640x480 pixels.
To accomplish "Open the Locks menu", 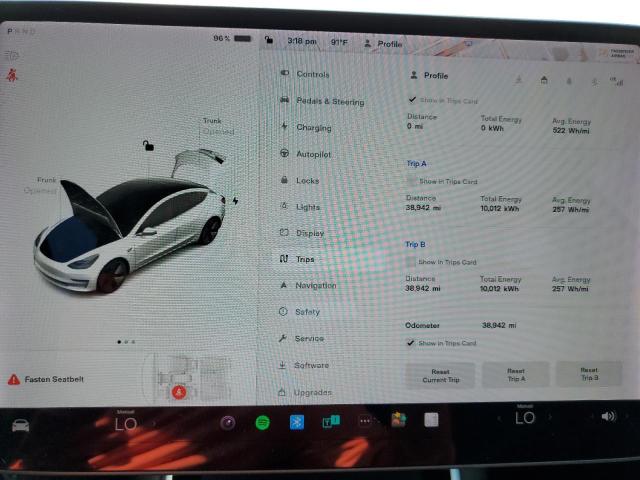I will (x=300, y=180).
